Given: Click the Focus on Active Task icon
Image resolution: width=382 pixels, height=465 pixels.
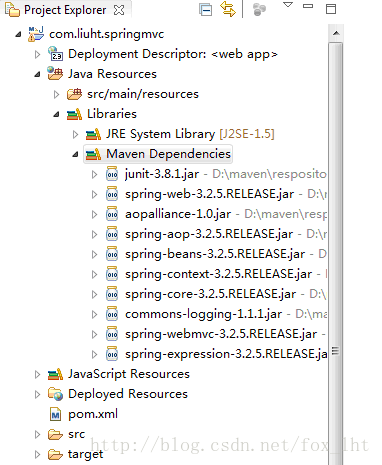Looking at the screenshot, I should coord(259,9).
